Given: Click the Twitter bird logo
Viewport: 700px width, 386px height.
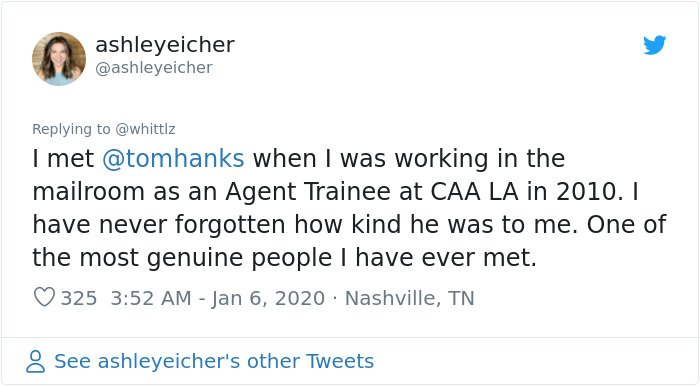Looking at the screenshot, I should click(654, 45).
